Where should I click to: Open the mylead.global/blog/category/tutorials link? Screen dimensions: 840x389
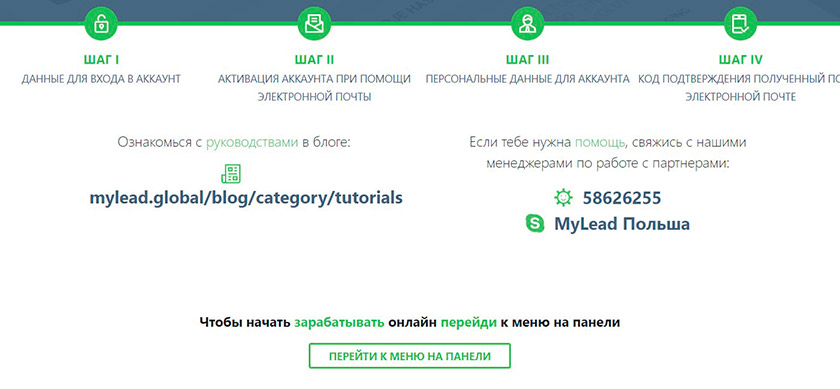coord(246,198)
